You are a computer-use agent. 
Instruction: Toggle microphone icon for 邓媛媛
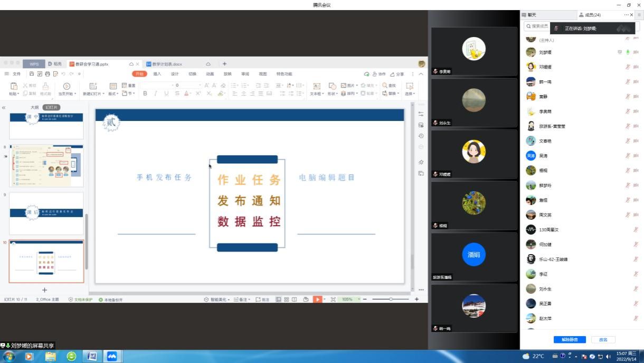click(x=628, y=67)
